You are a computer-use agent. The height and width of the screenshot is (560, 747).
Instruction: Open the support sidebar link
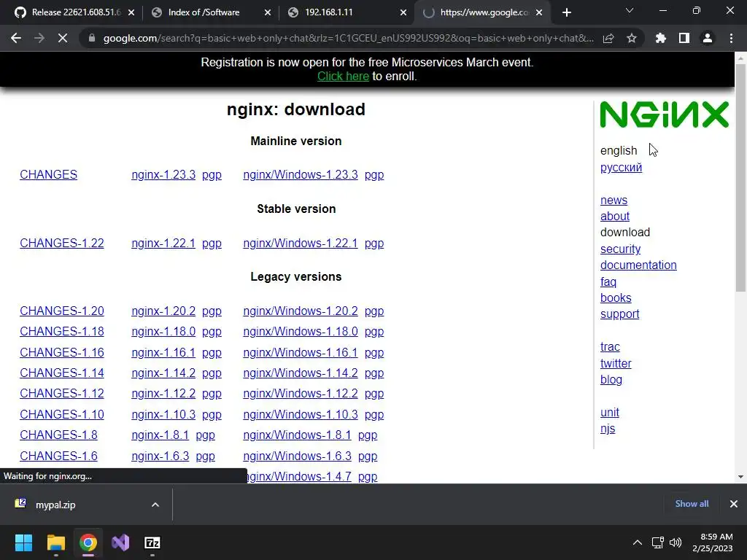click(x=620, y=314)
